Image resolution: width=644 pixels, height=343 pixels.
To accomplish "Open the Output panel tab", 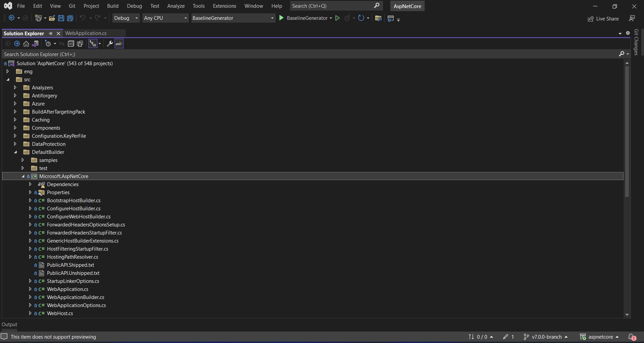I will tap(9, 325).
